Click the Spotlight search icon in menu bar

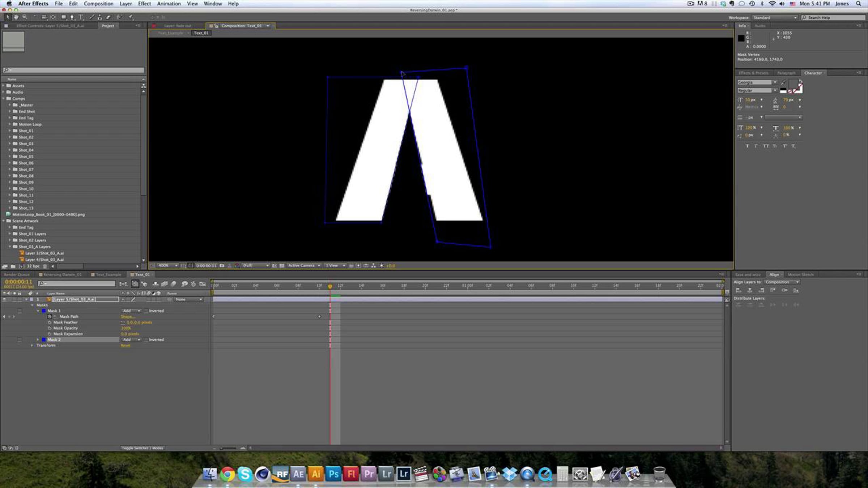tap(858, 4)
